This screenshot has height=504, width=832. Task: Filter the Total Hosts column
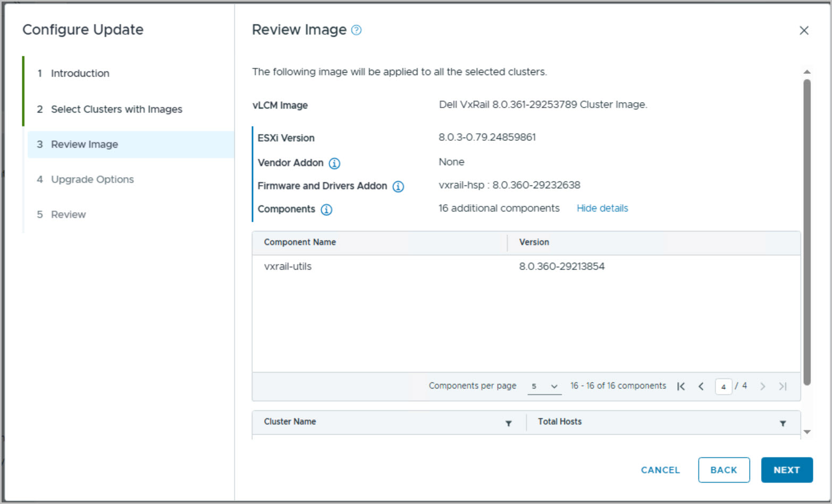(x=783, y=423)
